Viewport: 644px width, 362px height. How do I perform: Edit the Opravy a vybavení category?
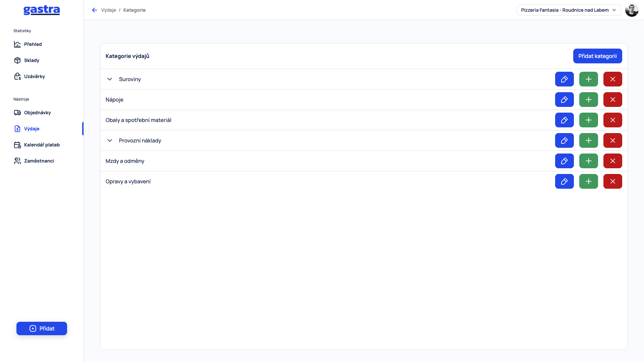pos(564,181)
